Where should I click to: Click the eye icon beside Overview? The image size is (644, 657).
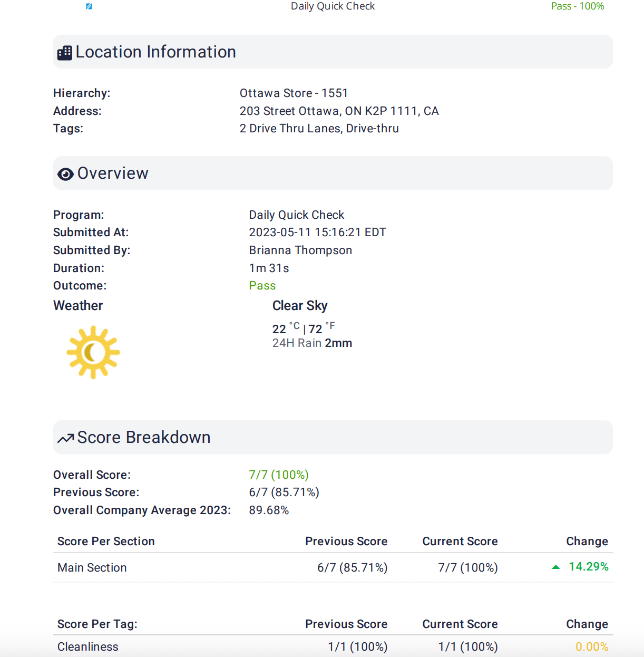click(65, 174)
